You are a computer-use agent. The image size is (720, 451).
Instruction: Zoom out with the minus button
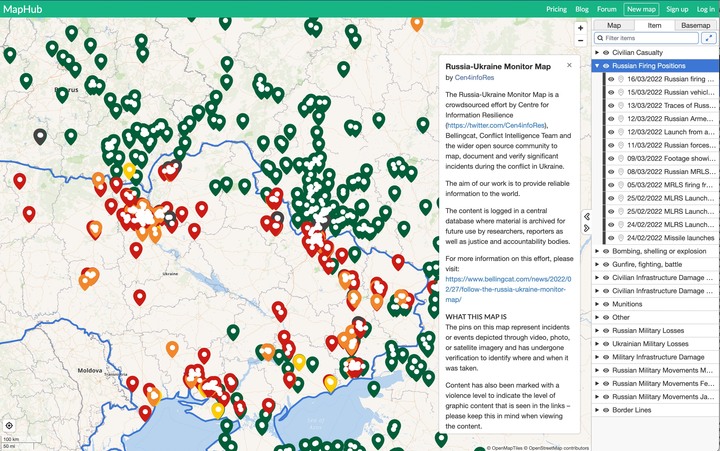[x=580, y=40]
